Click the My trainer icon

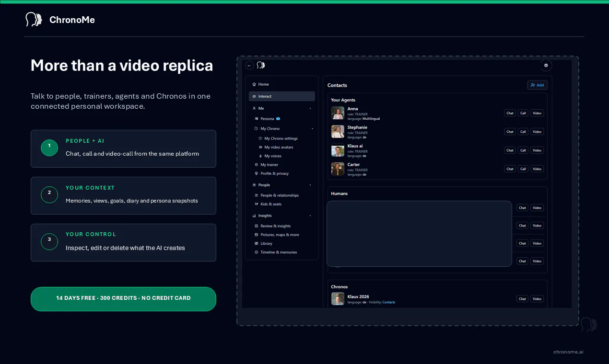tap(257, 165)
